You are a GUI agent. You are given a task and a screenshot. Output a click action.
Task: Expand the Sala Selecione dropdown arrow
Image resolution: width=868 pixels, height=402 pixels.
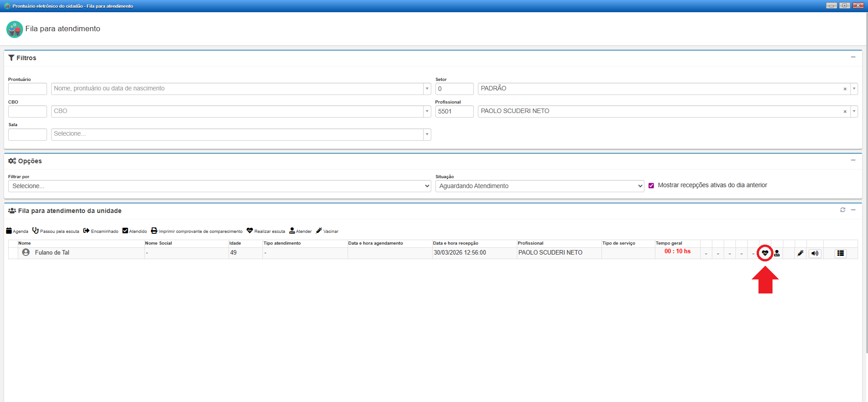(427, 134)
